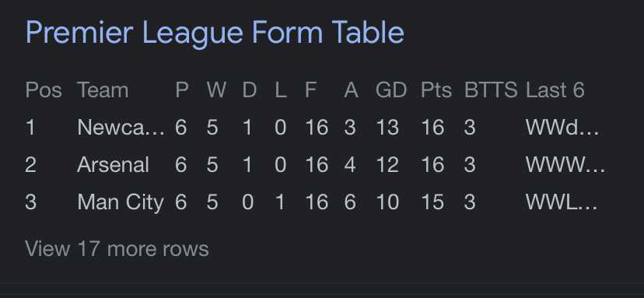The height and width of the screenshot is (298, 644).
Task: Click the D column header
Action: click(x=250, y=90)
